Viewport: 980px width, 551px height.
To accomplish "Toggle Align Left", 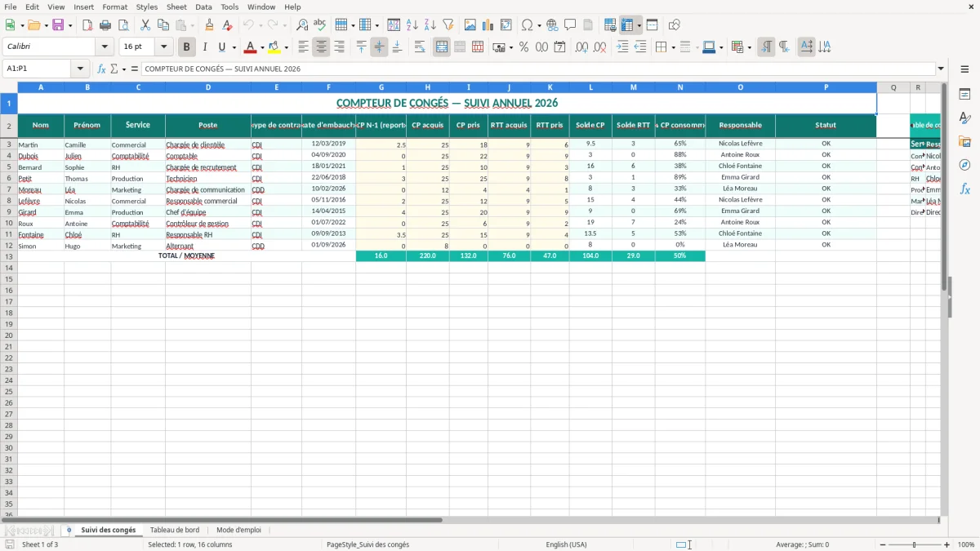I will 303,47.
